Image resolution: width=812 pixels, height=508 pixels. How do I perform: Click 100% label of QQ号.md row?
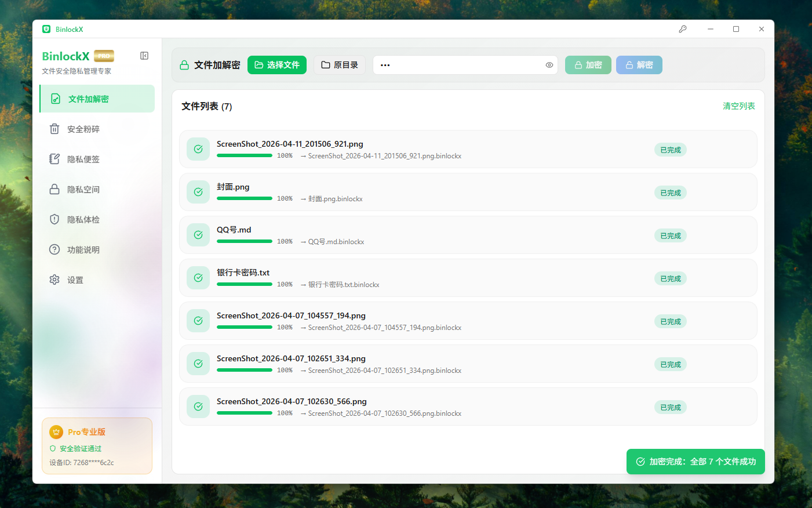tap(285, 241)
